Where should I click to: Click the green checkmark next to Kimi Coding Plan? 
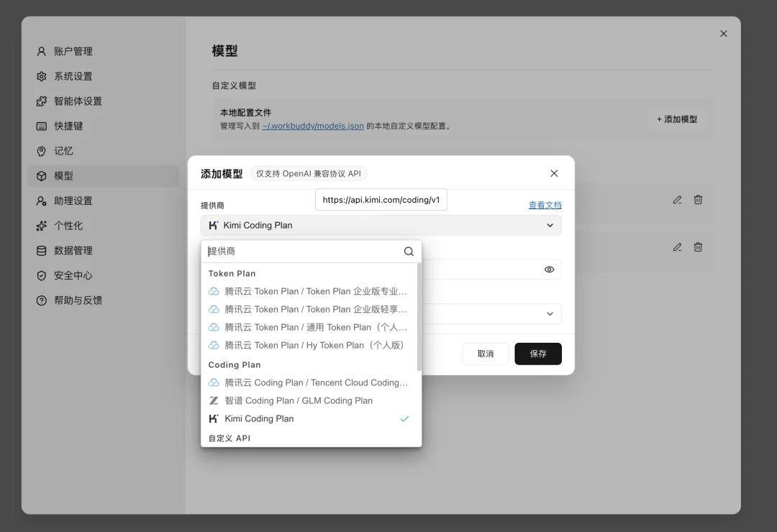pyautogui.click(x=404, y=418)
